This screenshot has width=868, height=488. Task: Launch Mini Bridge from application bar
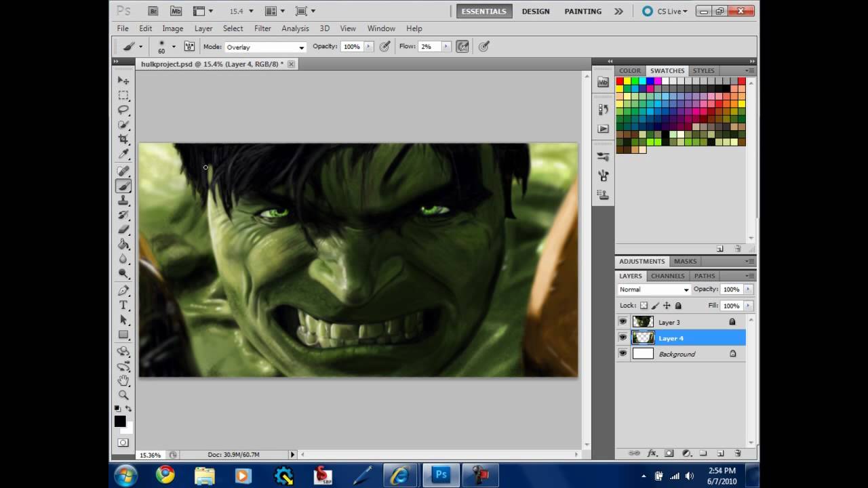pyautogui.click(x=176, y=12)
